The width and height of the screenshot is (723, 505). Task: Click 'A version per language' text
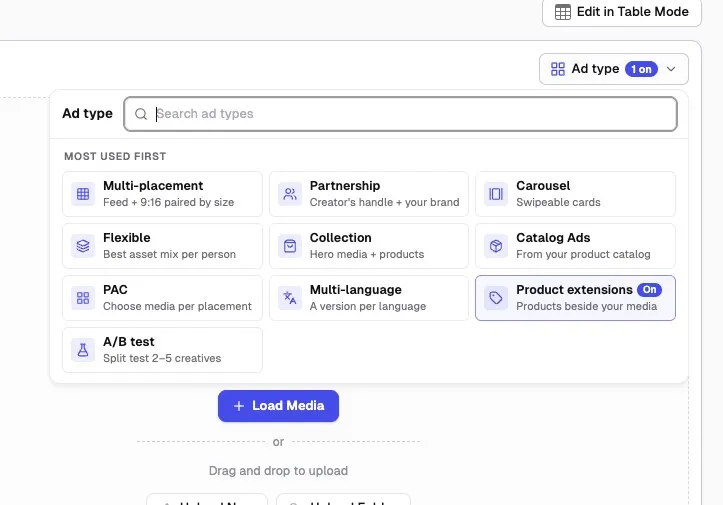point(367,307)
